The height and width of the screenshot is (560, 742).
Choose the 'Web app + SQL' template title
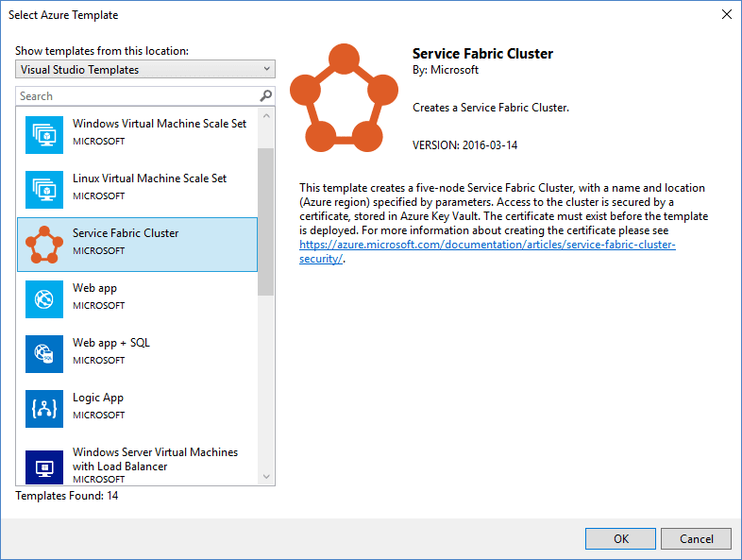tap(111, 343)
